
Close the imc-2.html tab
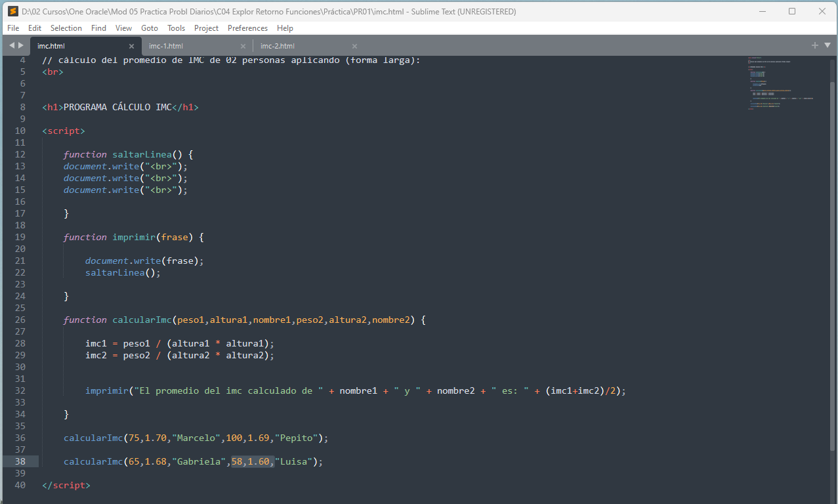354,46
